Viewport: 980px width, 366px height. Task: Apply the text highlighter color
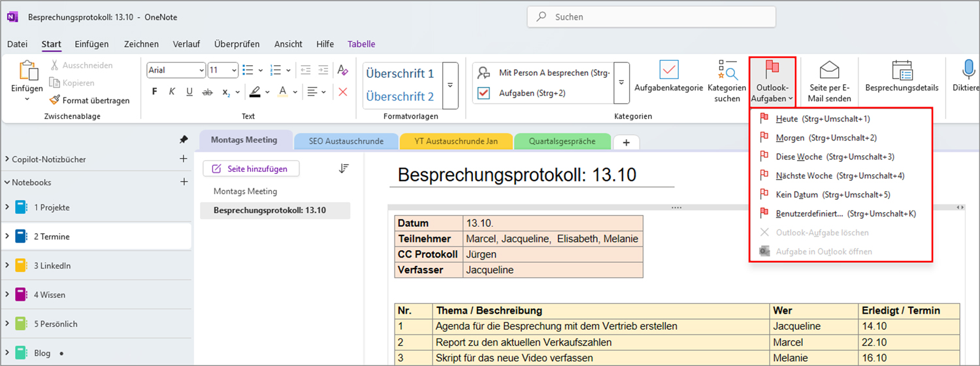point(255,92)
